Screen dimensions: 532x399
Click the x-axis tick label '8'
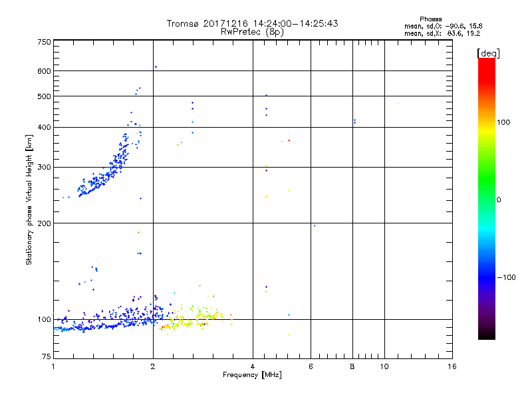click(x=352, y=366)
